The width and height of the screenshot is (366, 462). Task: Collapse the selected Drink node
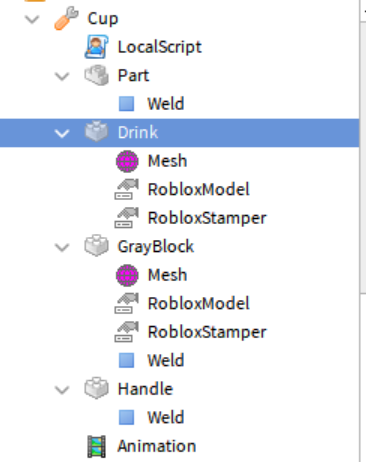[62, 133]
